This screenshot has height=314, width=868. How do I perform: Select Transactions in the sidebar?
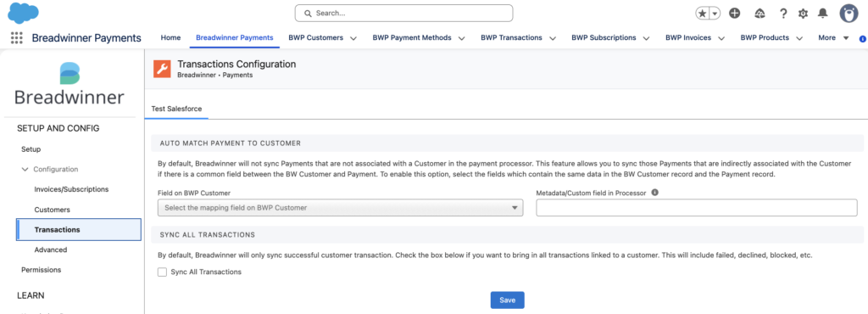click(79, 230)
